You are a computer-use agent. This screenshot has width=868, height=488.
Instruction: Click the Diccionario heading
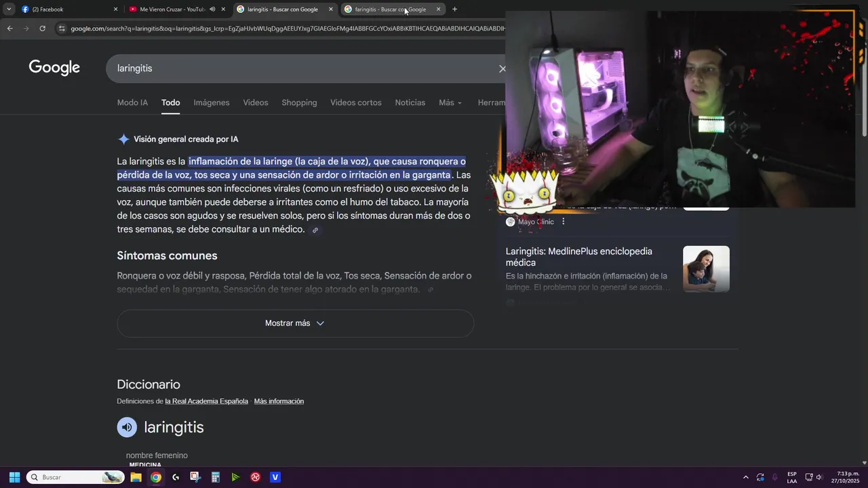(x=149, y=384)
